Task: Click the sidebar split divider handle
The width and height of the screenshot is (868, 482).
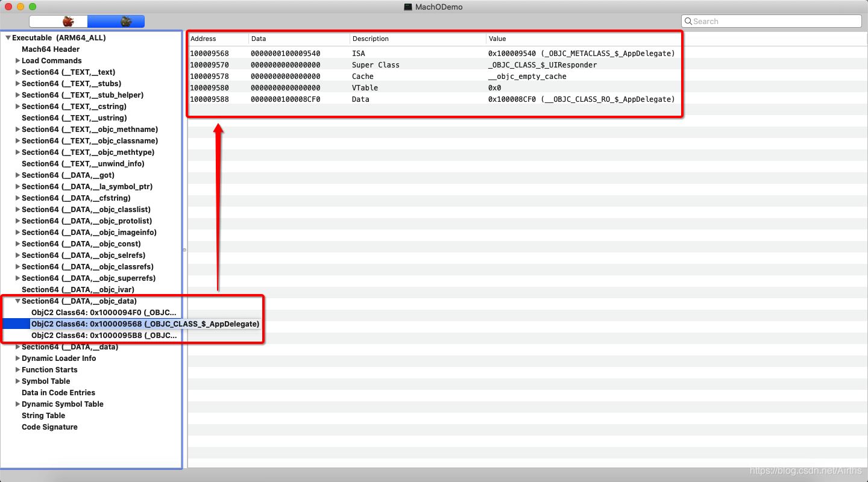Action: click(x=184, y=249)
